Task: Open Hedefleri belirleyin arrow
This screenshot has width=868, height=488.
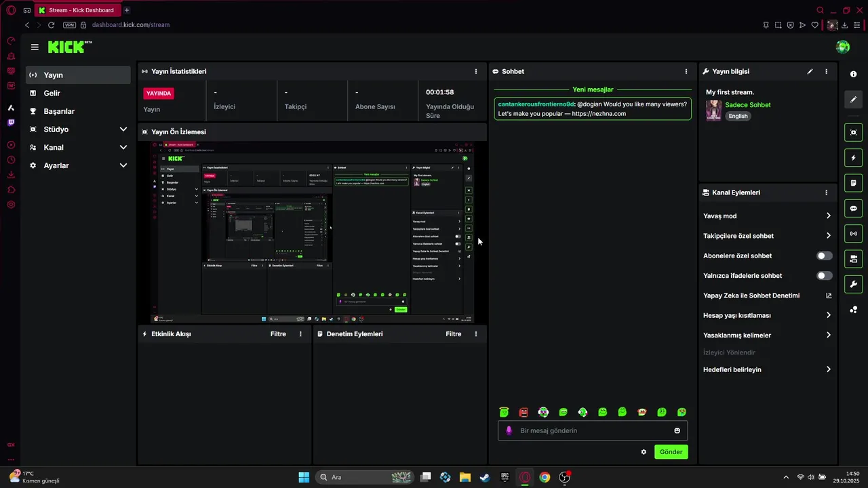Action: coord(828,369)
